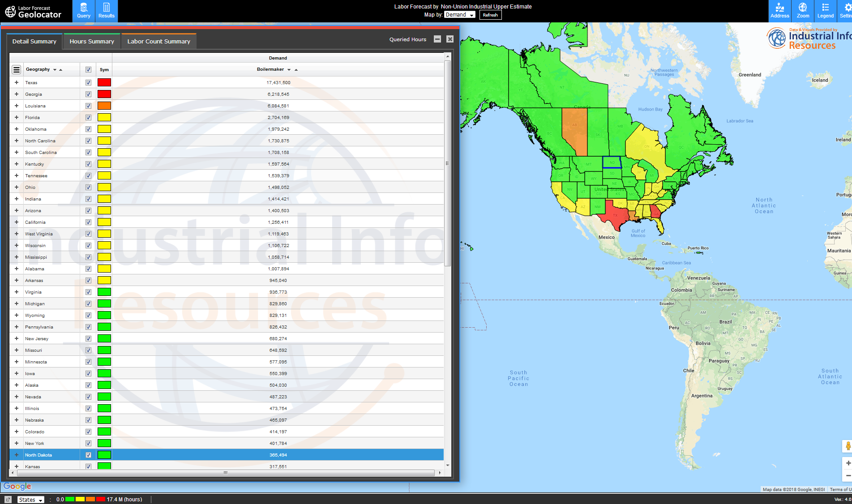Open the Labor Count Summary tab
The image size is (852, 504).
coord(158,41)
